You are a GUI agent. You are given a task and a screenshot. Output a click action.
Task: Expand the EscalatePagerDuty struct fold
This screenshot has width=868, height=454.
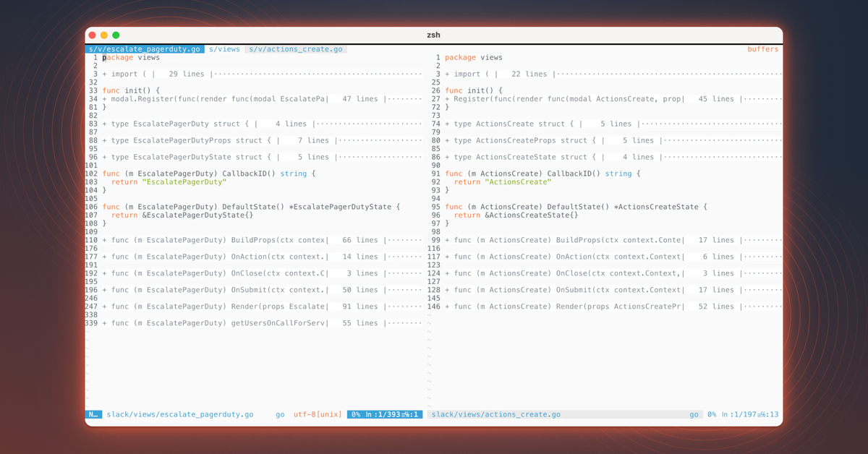[174, 124]
